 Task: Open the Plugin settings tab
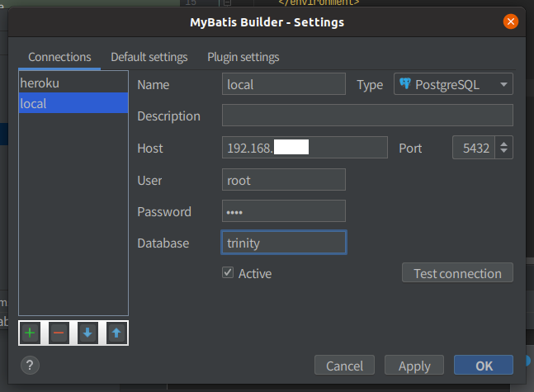point(243,57)
